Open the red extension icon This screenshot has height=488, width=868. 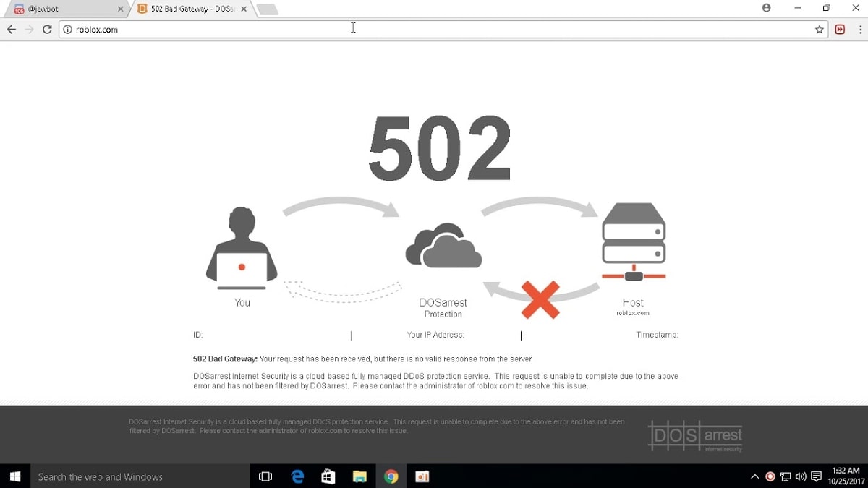(x=840, y=30)
